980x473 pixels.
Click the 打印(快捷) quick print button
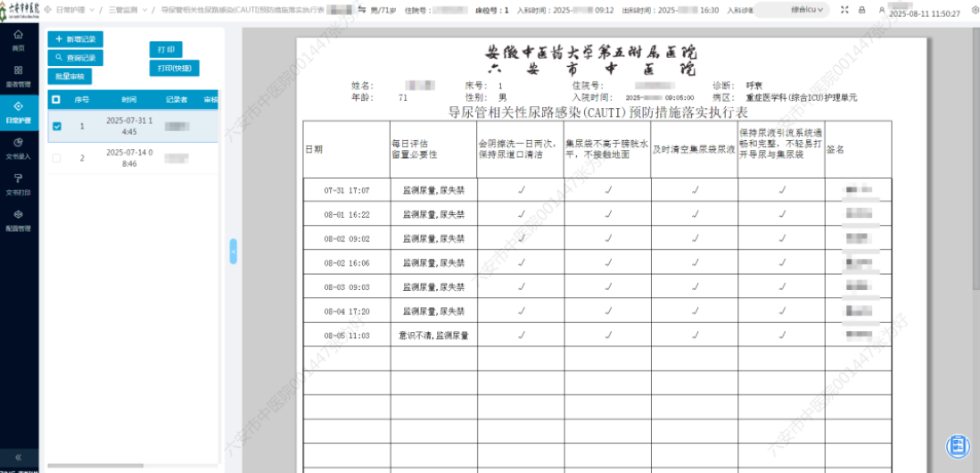(173, 68)
